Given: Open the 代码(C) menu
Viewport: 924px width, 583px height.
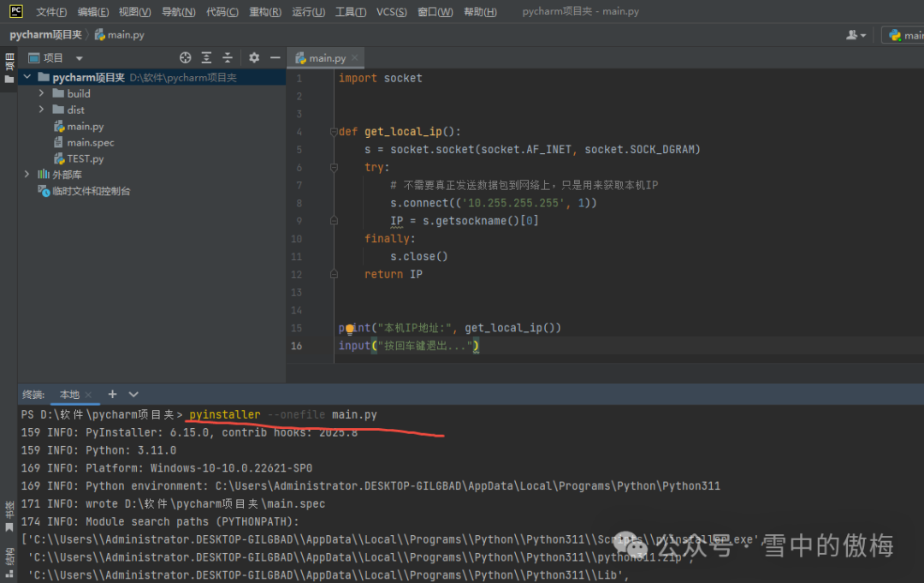Looking at the screenshot, I should (222, 12).
